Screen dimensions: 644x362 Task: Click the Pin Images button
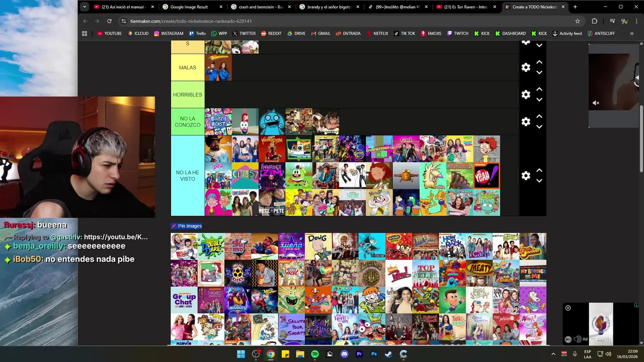point(186,226)
